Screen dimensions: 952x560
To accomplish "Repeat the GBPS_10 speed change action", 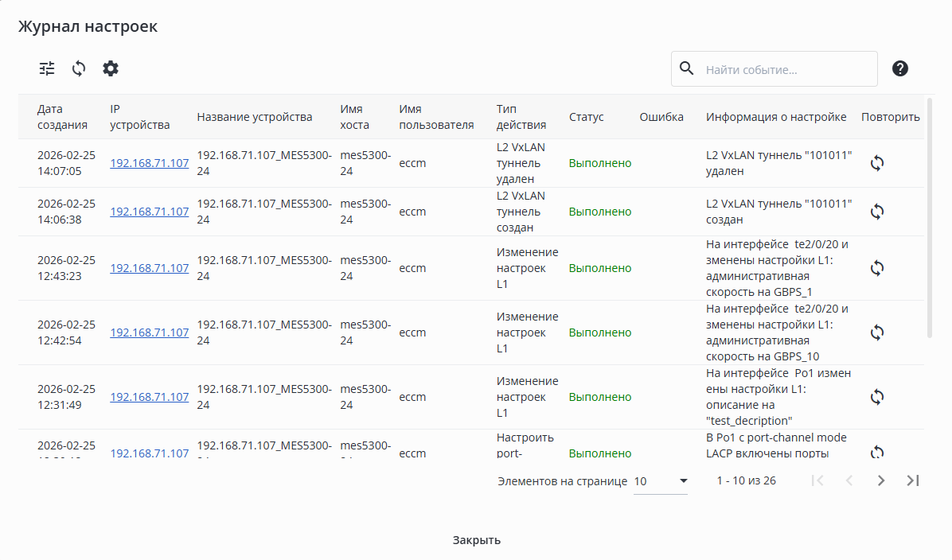I will pyautogui.click(x=877, y=332).
